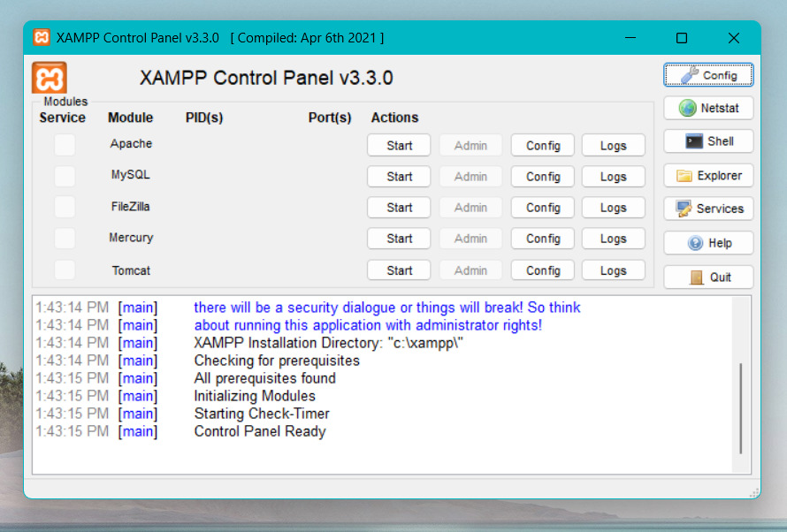Click the FileZilla module name

coord(131,206)
